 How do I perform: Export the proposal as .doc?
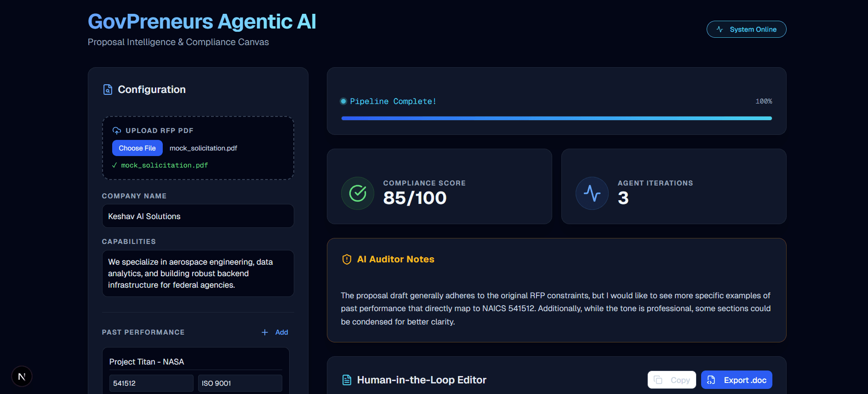[737, 380]
